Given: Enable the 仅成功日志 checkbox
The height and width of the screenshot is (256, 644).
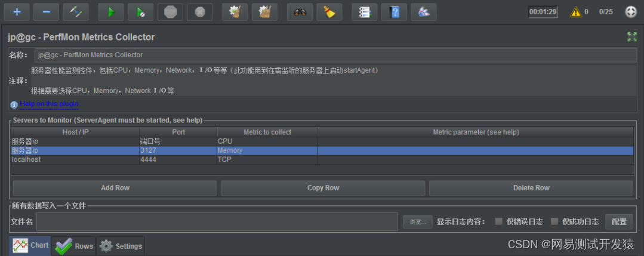Looking at the screenshot, I should tap(554, 221).
